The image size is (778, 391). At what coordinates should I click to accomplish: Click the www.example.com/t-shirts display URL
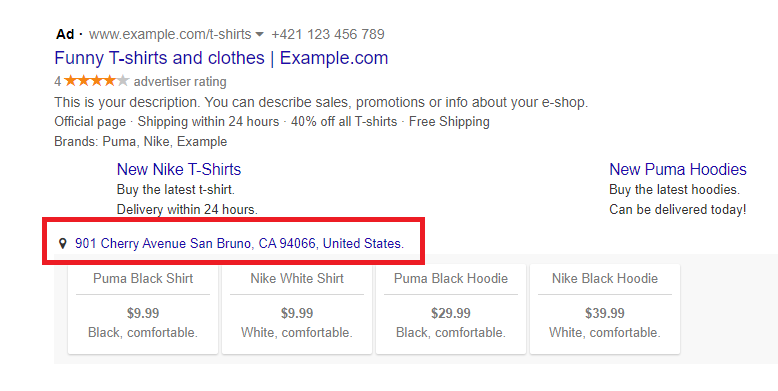click(x=170, y=34)
